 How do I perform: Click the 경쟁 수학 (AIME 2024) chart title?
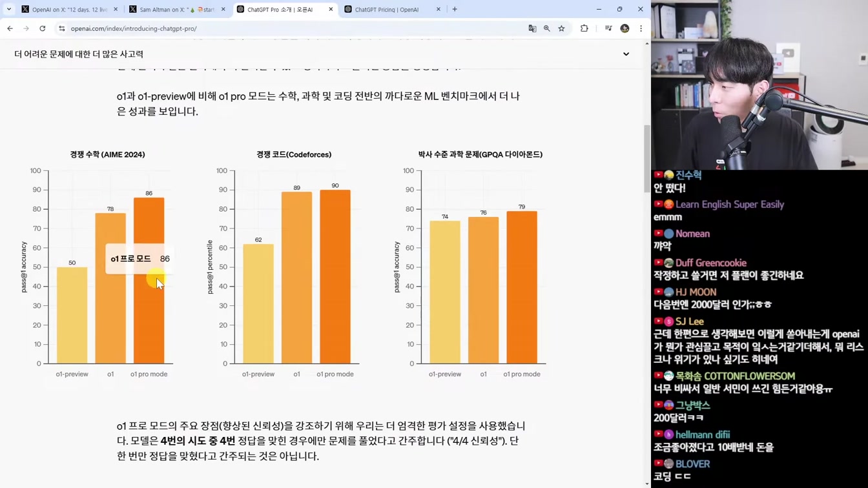pos(108,155)
